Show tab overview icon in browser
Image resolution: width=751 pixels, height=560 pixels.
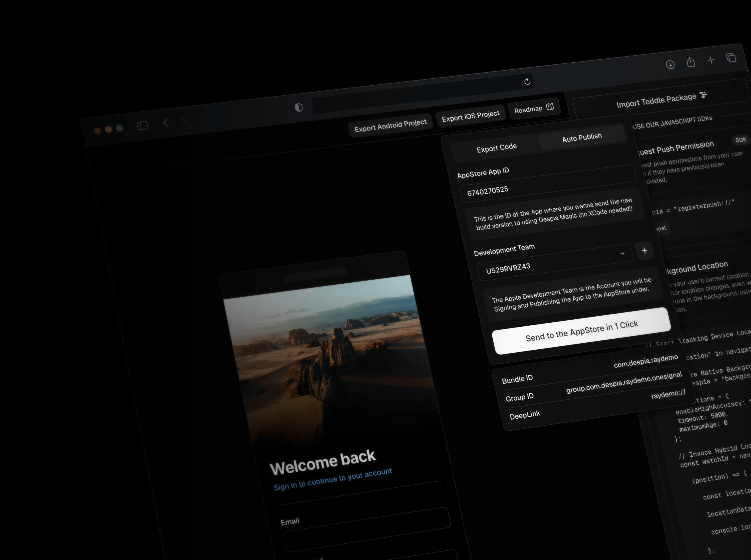coord(731,58)
